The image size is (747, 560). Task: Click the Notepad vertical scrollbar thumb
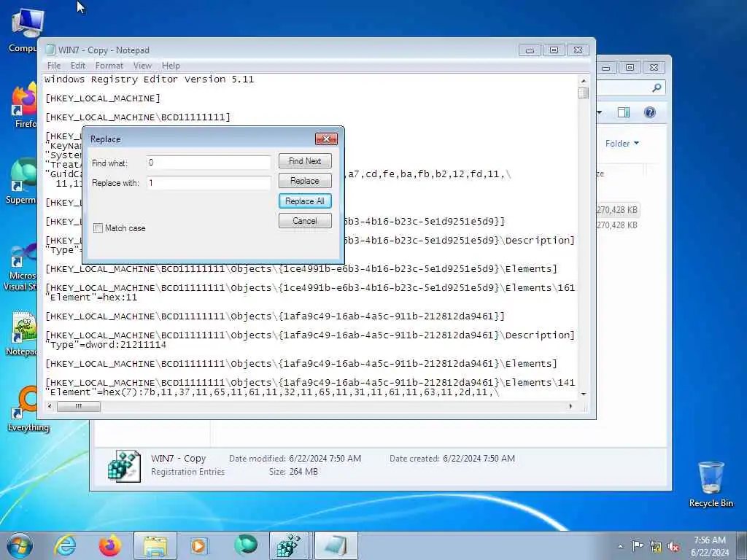[x=583, y=93]
